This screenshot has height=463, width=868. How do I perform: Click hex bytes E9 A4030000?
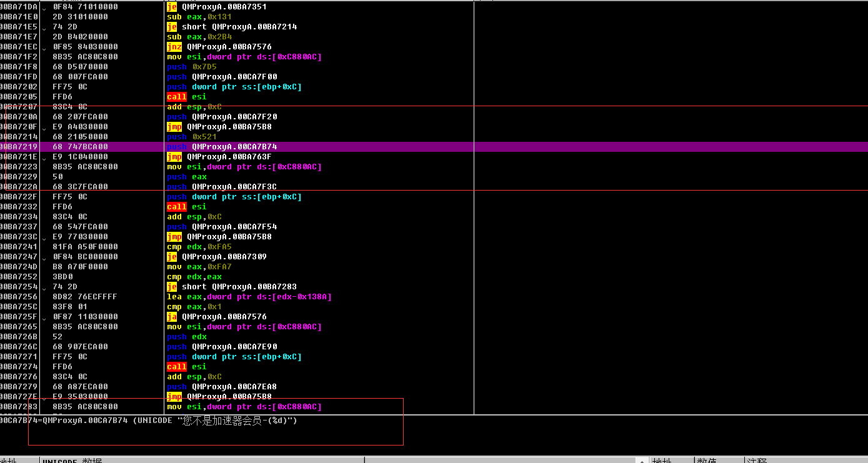[80, 127]
